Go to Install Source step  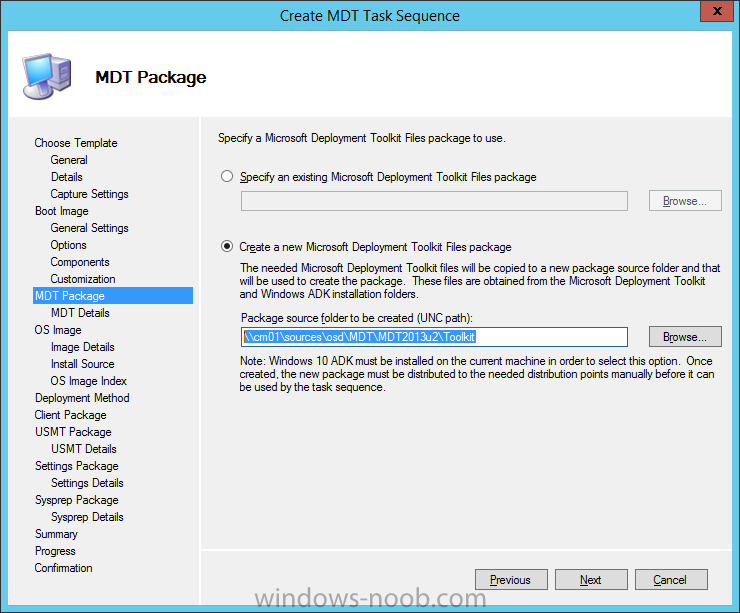tap(83, 364)
